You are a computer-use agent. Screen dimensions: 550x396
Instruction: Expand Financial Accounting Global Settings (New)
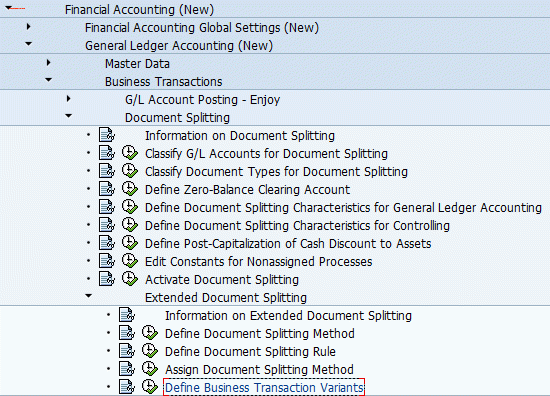pos(29,26)
